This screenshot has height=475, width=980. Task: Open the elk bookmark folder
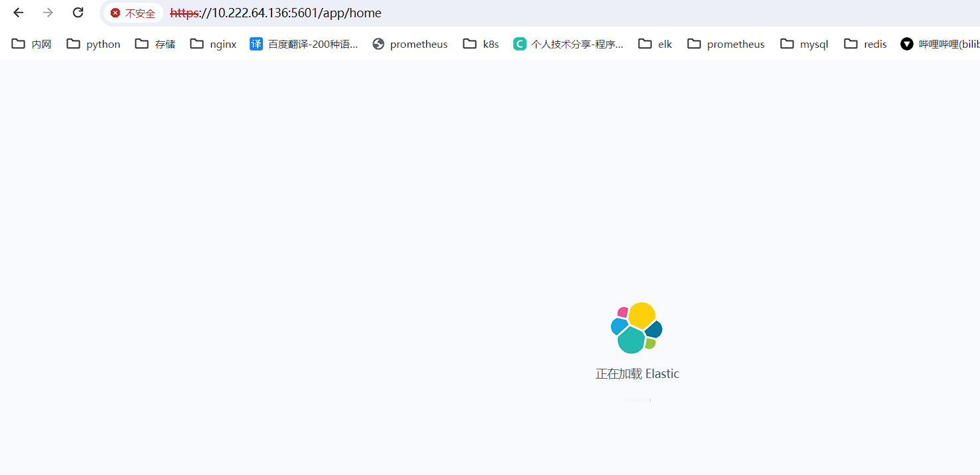(x=655, y=44)
